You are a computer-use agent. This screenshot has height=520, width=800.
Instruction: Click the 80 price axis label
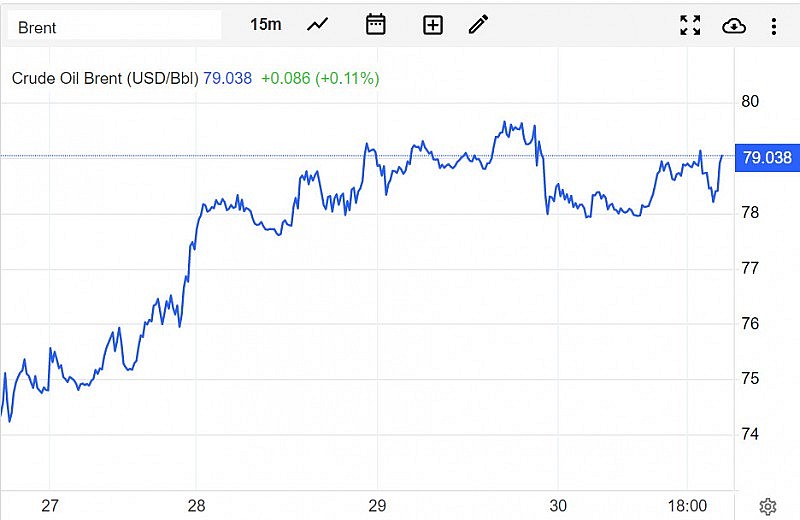point(751,102)
